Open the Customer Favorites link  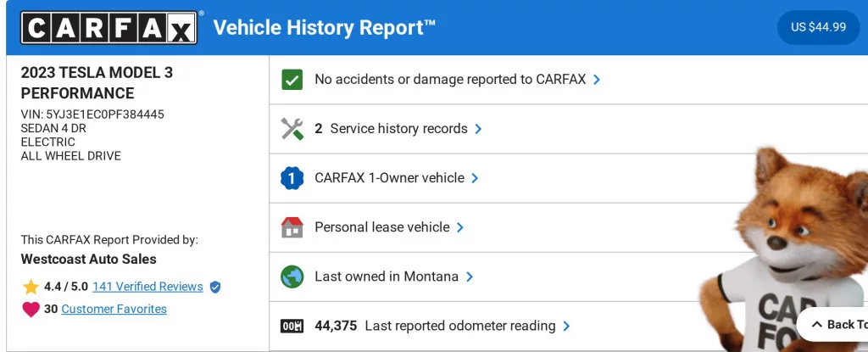point(114,310)
